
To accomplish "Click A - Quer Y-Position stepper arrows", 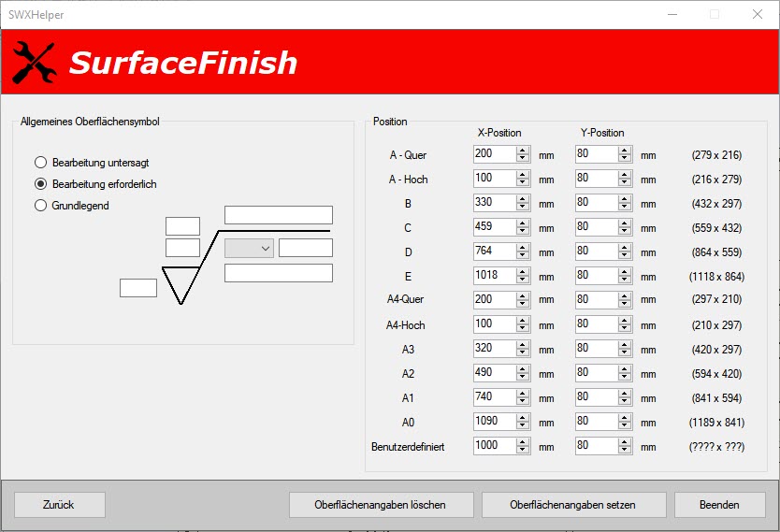I will point(625,154).
